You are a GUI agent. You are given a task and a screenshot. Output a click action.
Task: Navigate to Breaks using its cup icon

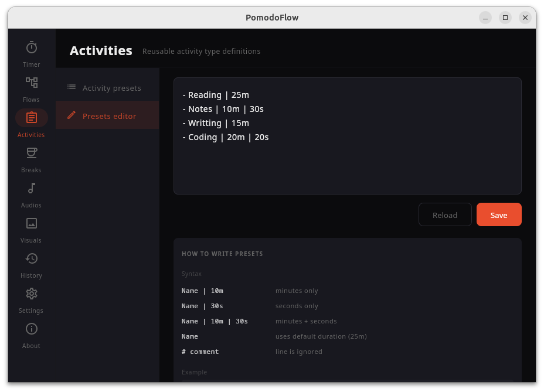point(31,153)
